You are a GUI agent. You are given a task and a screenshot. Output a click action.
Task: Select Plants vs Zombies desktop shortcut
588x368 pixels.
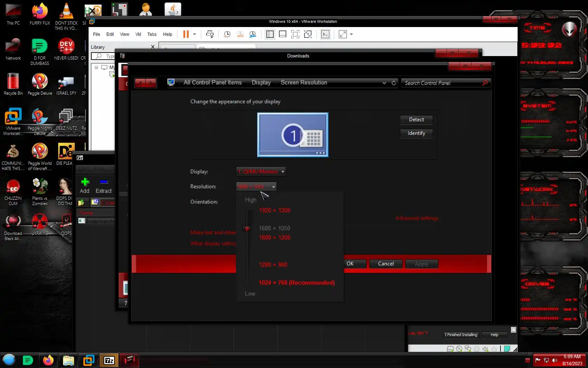coord(40,191)
